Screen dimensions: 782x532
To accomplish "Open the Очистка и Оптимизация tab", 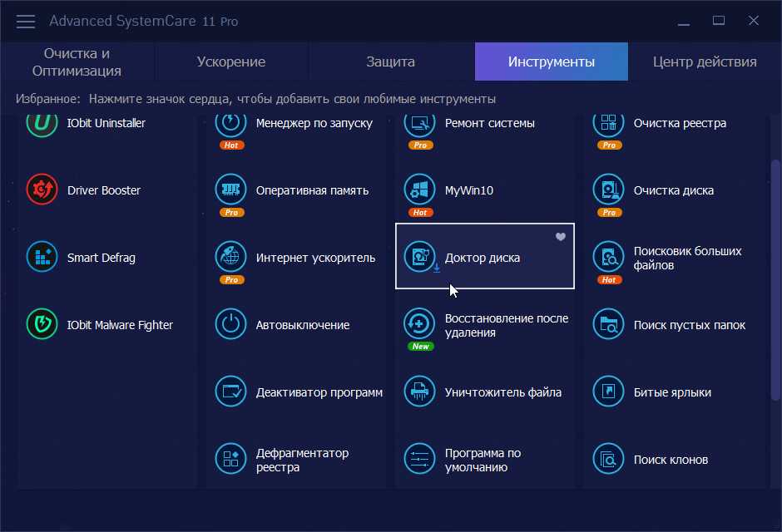I will click(x=77, y=62).
